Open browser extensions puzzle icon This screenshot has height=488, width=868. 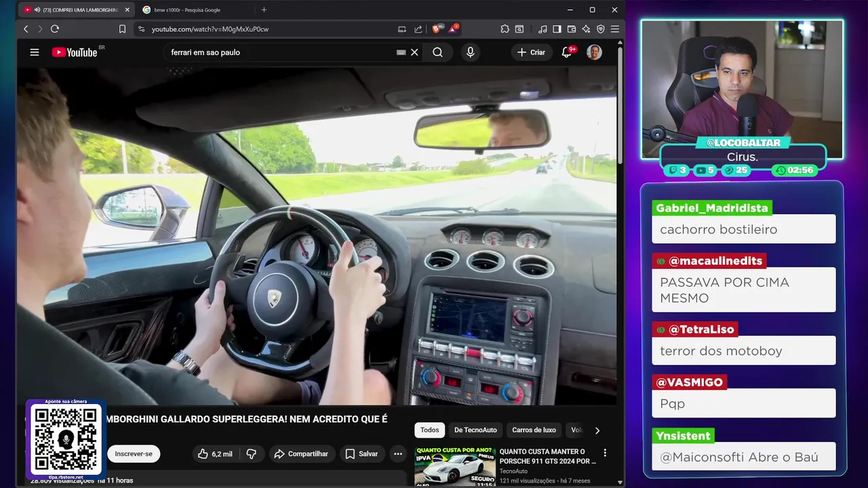coord(505,29)
